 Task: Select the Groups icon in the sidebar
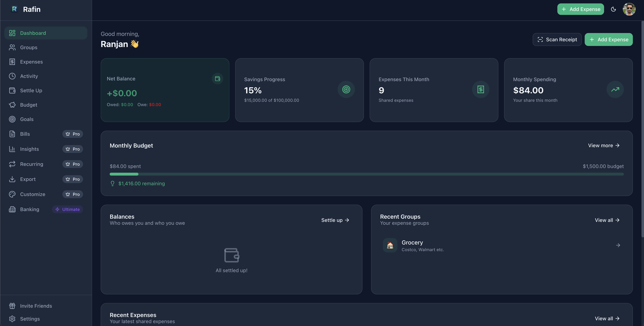point(12,47)
